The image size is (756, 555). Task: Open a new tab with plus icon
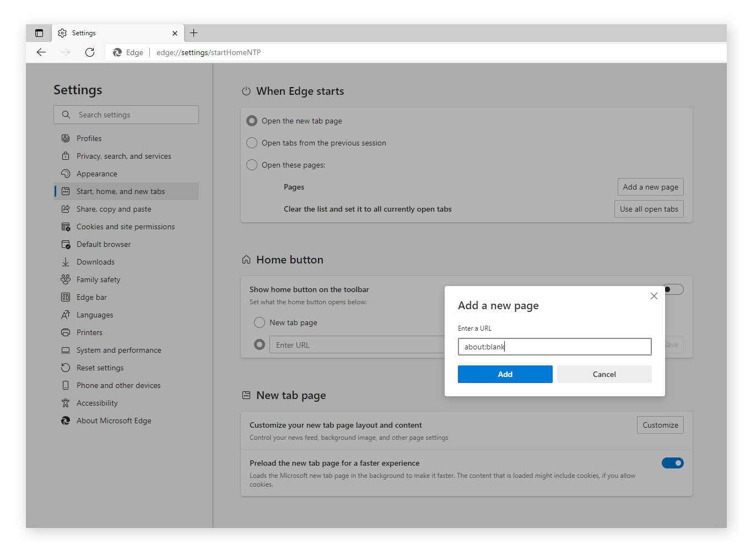point(194,33)
